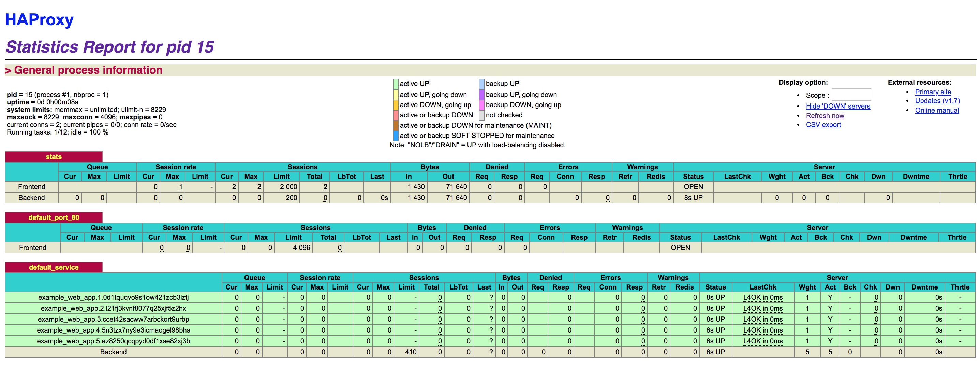Screen dimensions: 980x366
Task: Click 2 000 session limit in stats Frontend
Action: (x=288, y=187)
